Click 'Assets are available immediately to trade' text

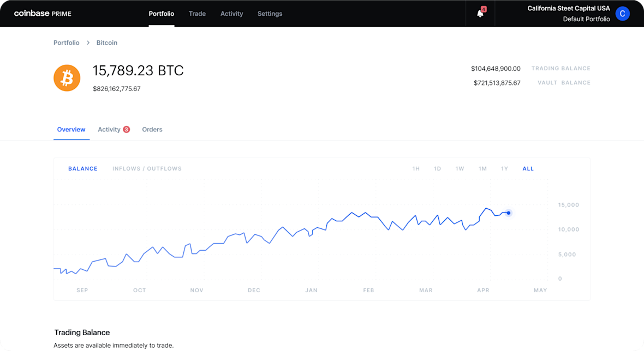(x=114, y=345)
